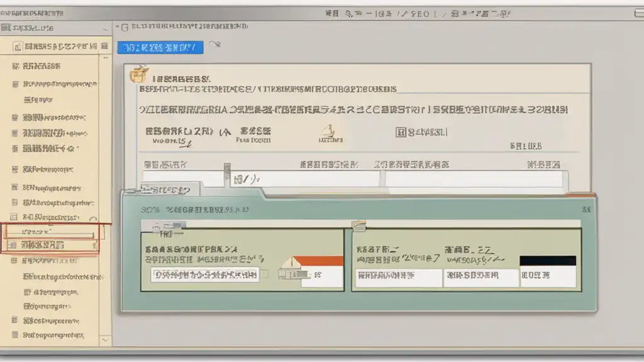Viewport: 644px width, 362px height.
Task: Click the document icon in the sidebar top row
Action: click(x=17, y=47)
